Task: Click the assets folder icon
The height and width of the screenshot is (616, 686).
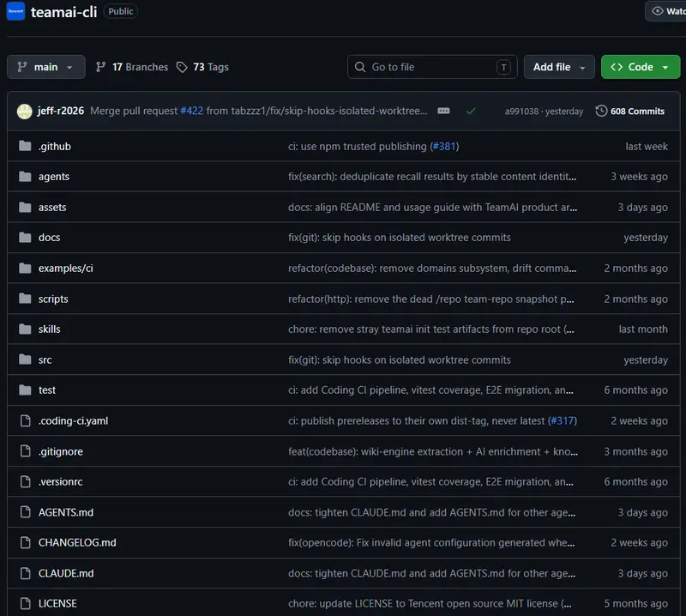Action: [x=26, y=207]
